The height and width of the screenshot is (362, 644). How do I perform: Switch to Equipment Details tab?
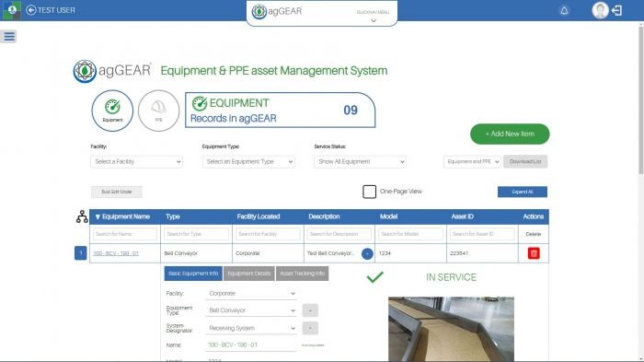coord(249,274)
